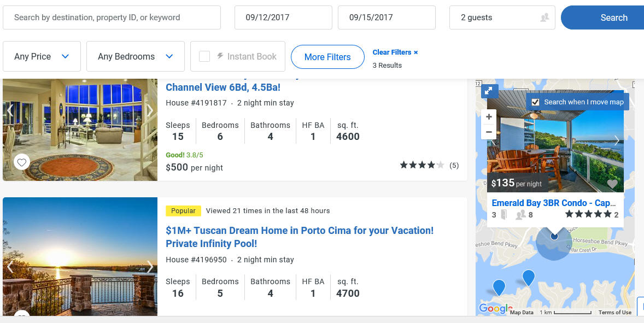This screenshot has width=644, height=323.
Task: Click next photo arrow on Channel View listing
Action: pyautogui.click(x=150, y=110)
